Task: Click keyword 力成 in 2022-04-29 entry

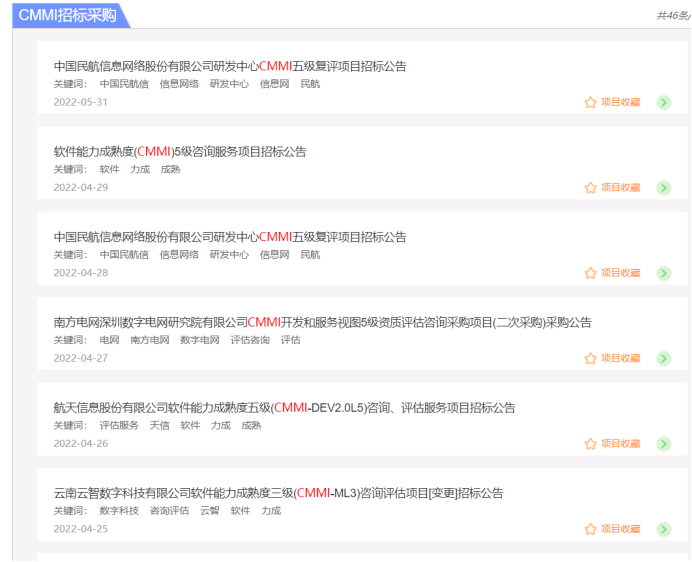Action: click(140, 169)
